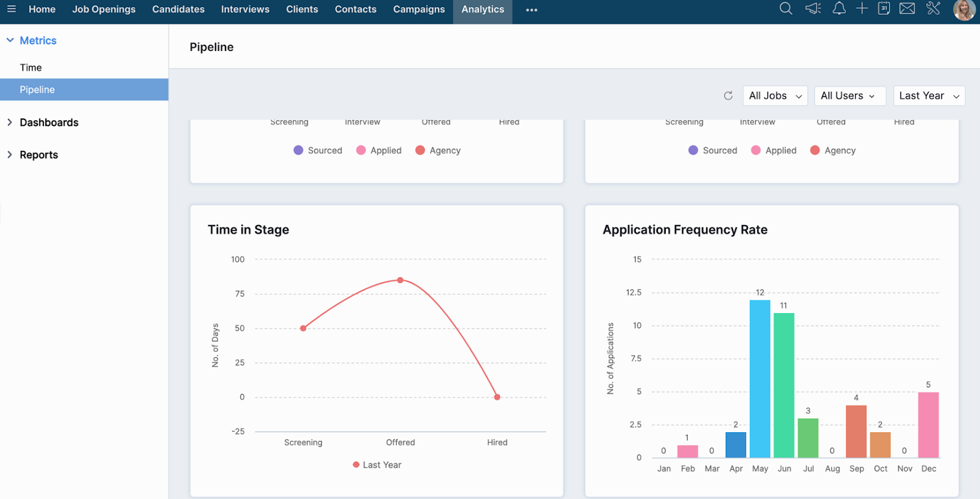
Task: Click the refresh icon beside All Jobs
Action: [x=728, y=96]
